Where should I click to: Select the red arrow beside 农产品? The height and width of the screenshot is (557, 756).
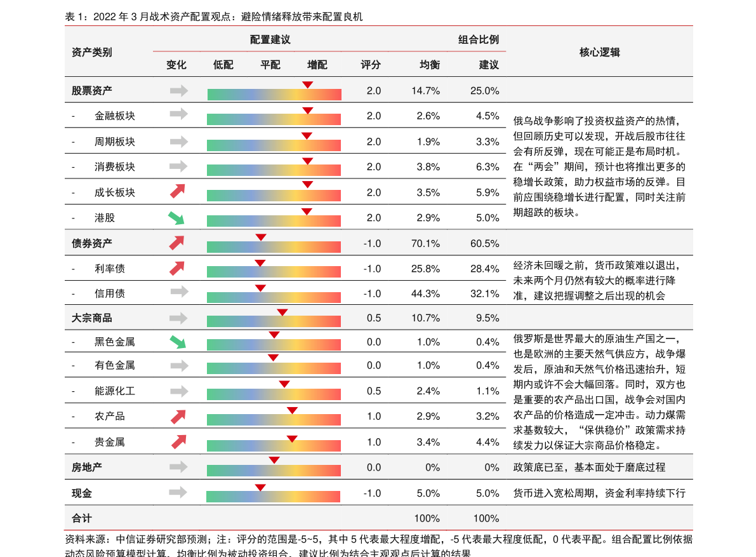(x=178, y=416)
